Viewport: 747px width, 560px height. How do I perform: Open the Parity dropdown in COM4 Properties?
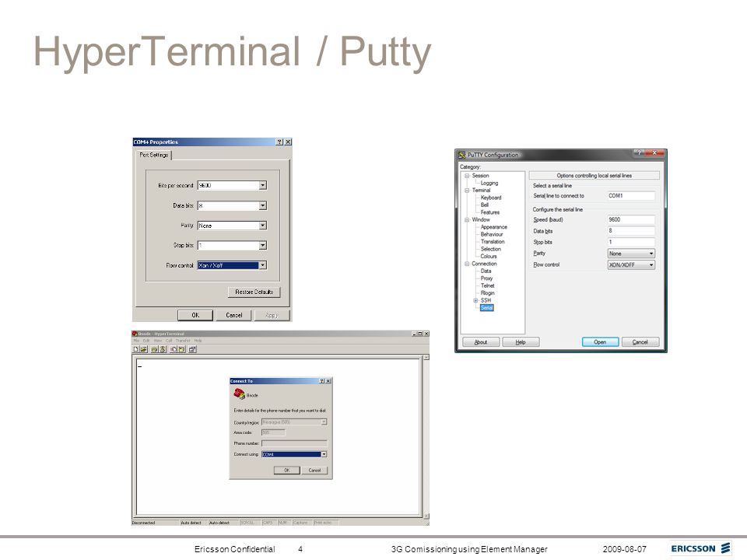(x=262, y=226)
